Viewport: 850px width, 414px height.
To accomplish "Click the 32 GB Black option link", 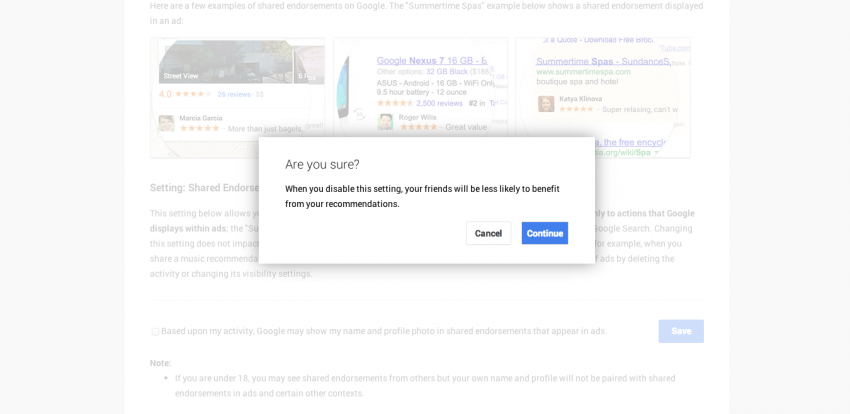I will coord(447,72).
